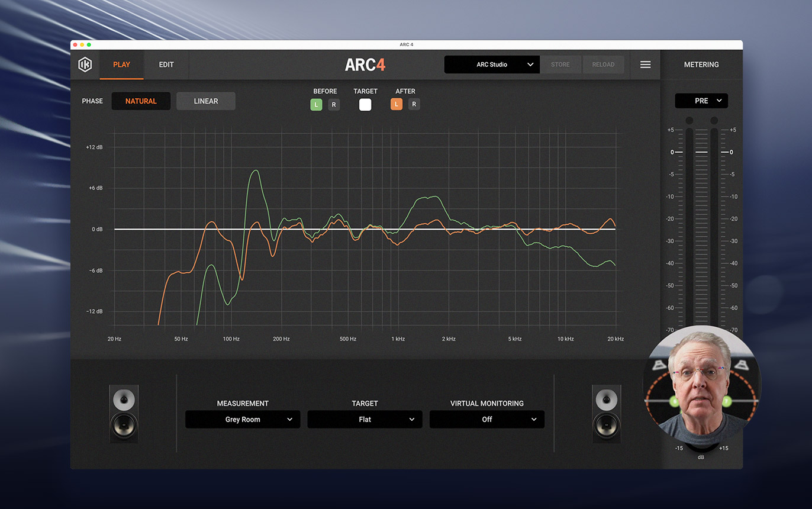Image resolution: width=812 pixels, height=509 pixels.
Task: Switch to the EDIT tab
Action: point(166,65)
